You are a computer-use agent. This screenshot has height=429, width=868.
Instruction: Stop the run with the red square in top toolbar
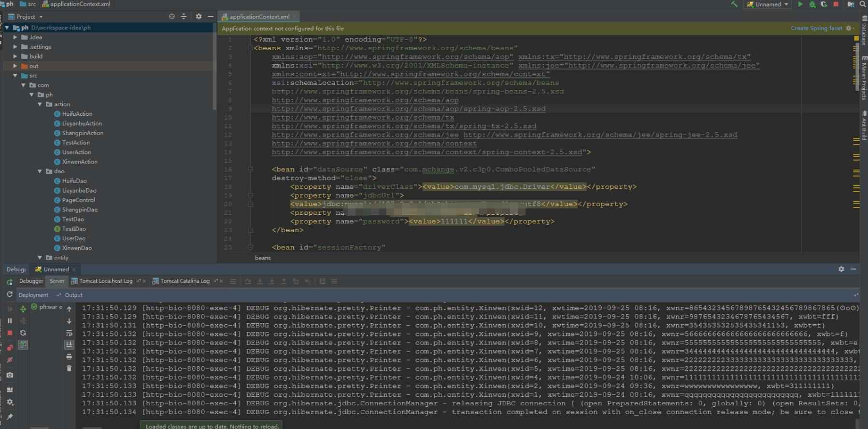coord(836,4)
